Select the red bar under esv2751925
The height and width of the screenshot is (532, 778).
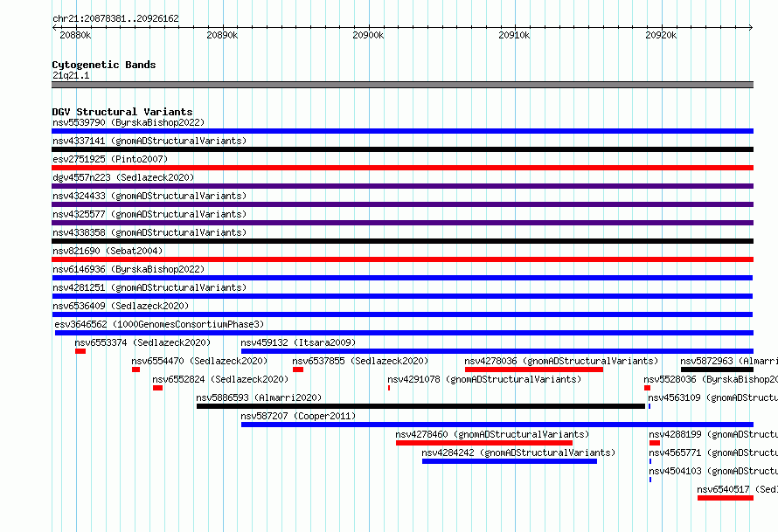click(x=402, y=168)
